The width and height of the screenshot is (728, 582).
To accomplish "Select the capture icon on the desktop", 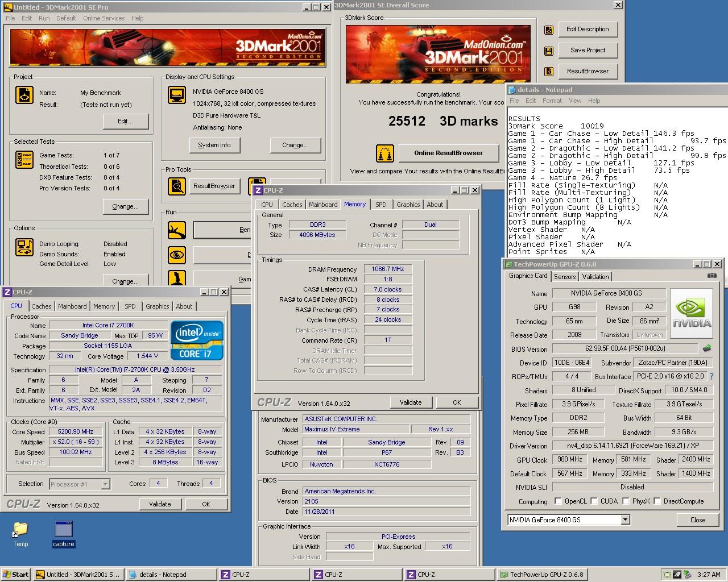I will point(63,534).
